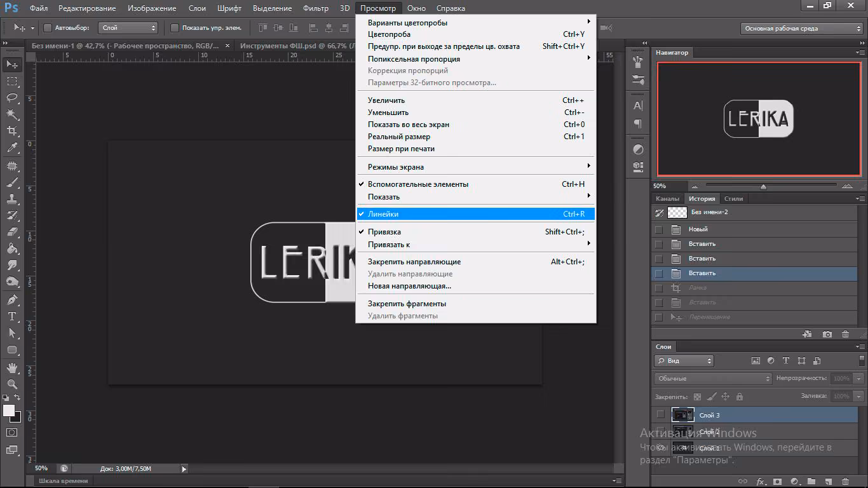
Task: Set history brush source for Новый state
Action: pyautogui.click(x=659, y=229)
